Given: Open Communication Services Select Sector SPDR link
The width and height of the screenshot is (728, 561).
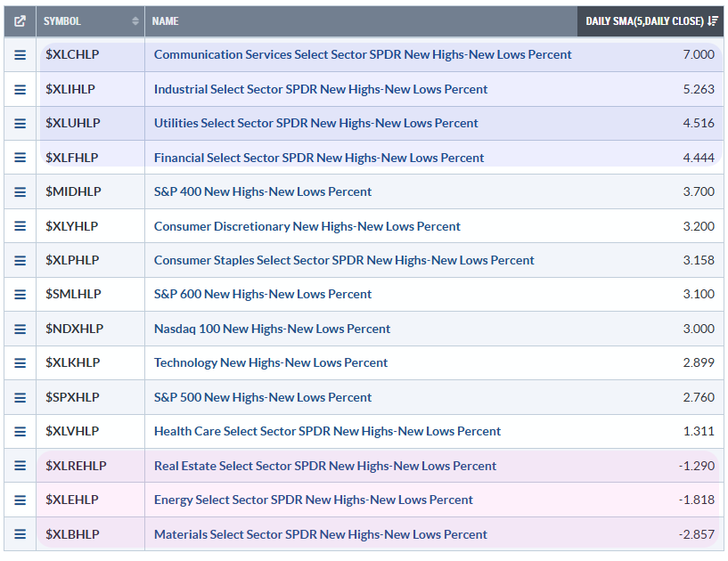Looking at the screenshot, I should click(363, 54).
